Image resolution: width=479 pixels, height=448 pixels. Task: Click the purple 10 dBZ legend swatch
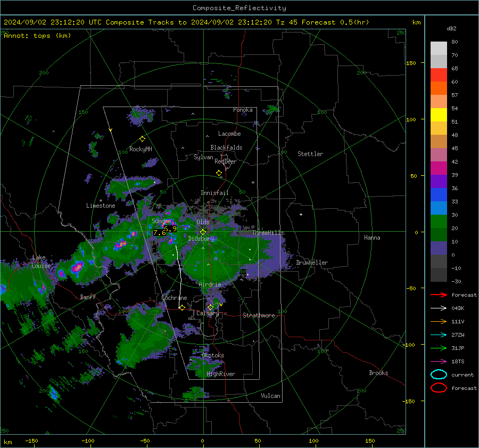point(439,248)
